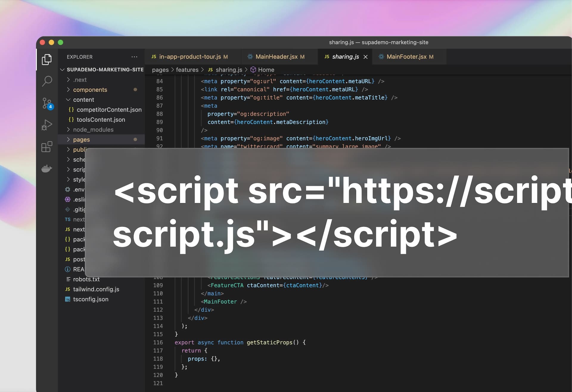Switch to MainFooter.jsx tab
Screen dimensions: 572x392
tap(410, 57)
